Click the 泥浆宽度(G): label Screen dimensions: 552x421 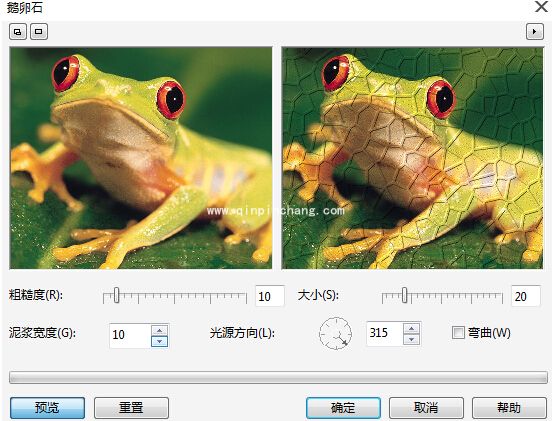pyautogui.click(x=42, y=333)
